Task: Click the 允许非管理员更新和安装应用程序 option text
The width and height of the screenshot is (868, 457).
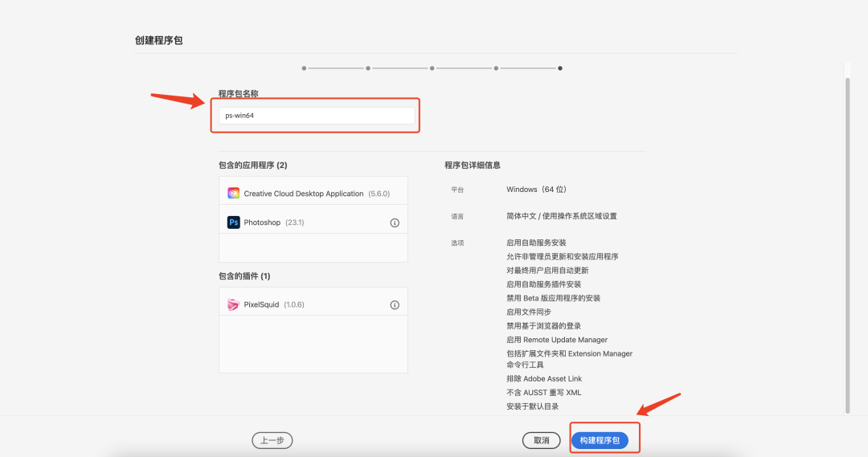Action: pyautogui.click(x=563, y=257)
